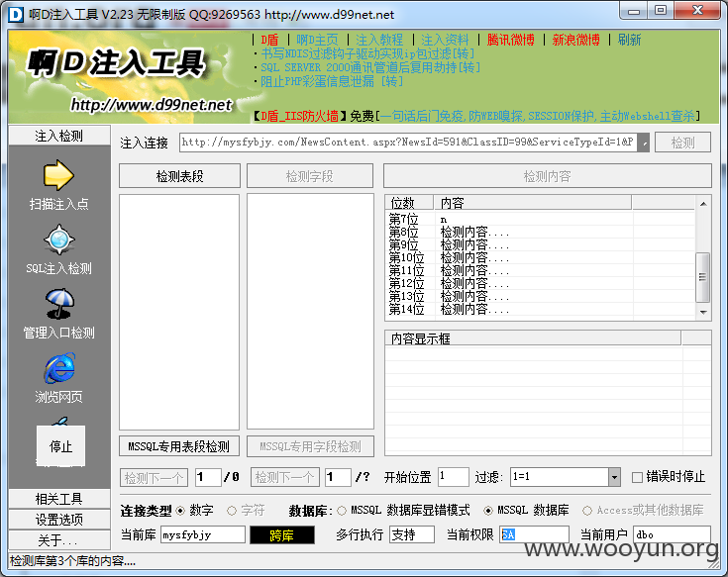Click the results list scroll up arrow
The width and height of the screenshot is (728, 577).
pyautogui.click(x=703, y=204)
